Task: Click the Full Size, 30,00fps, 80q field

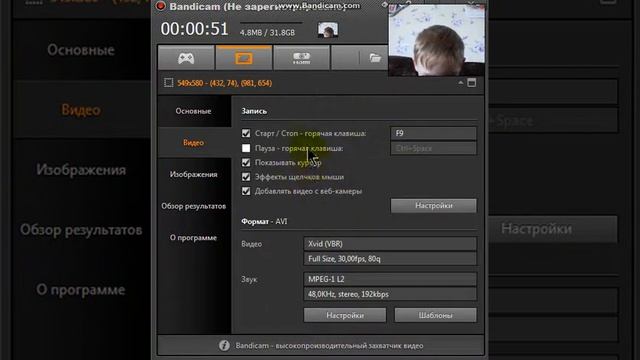Action: click(x=390, y=259)
